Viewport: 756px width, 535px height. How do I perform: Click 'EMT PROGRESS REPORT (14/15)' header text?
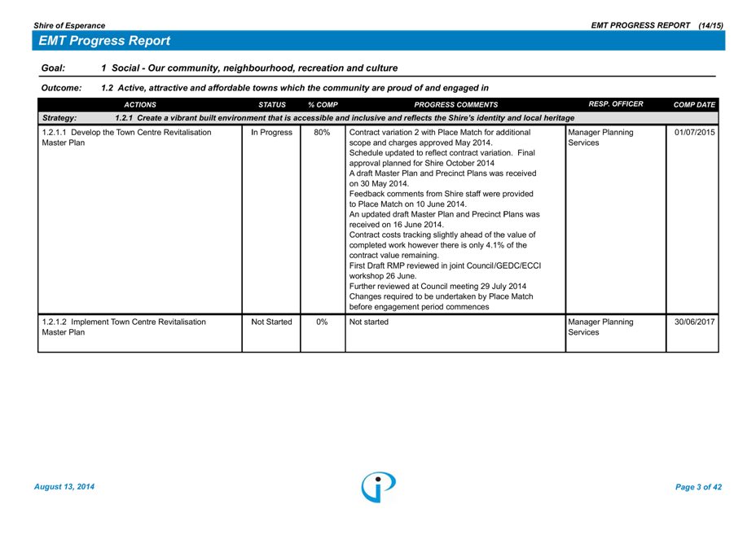[x=657, y=25]
